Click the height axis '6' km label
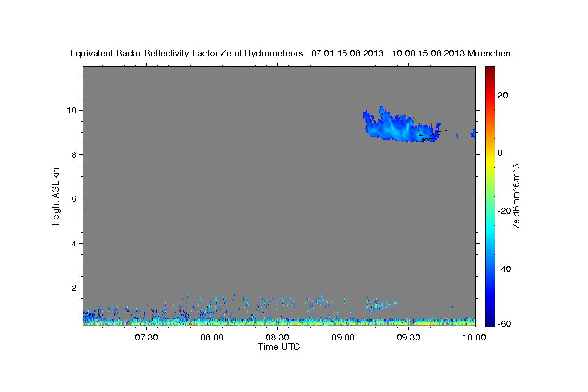This screenshot has width=588, height=392. [x=74, y=199]
